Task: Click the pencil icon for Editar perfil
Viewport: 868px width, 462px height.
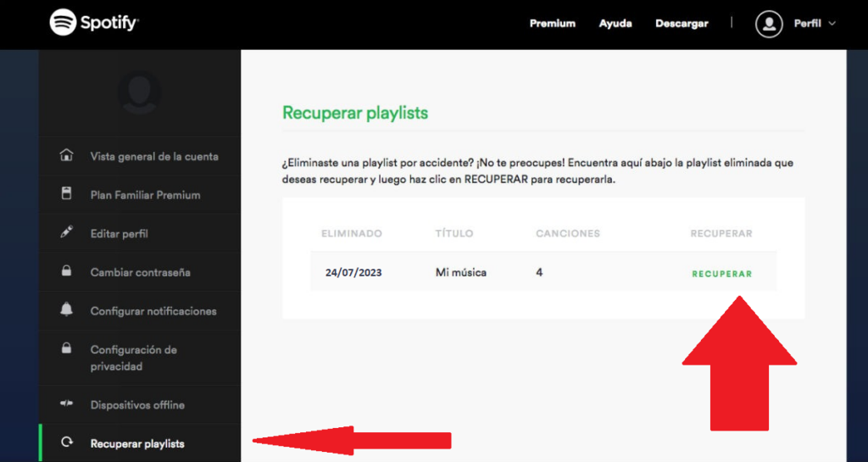Action: click(66, 233)
